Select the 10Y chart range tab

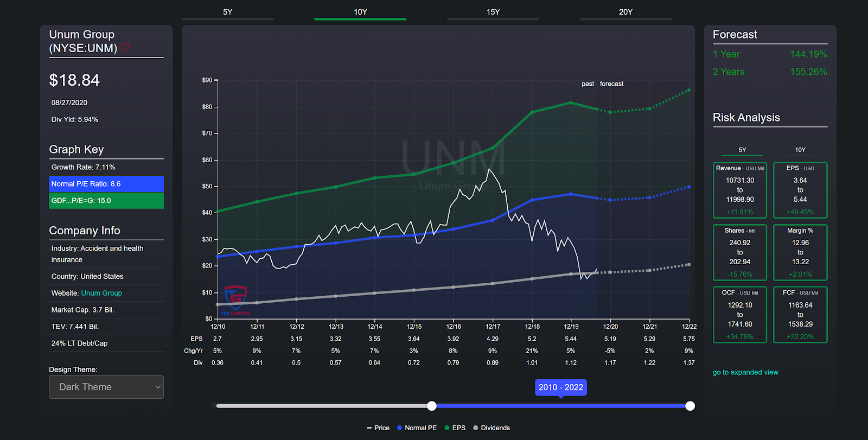(x=360, y=12)
